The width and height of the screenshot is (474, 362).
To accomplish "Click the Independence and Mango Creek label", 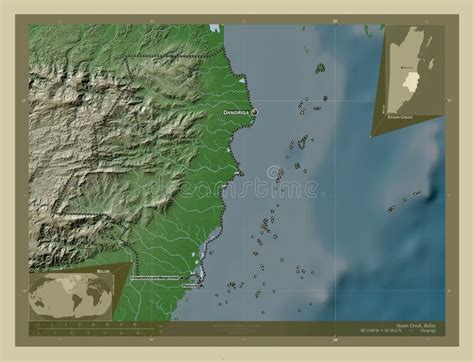I will [x=155, y=277].
